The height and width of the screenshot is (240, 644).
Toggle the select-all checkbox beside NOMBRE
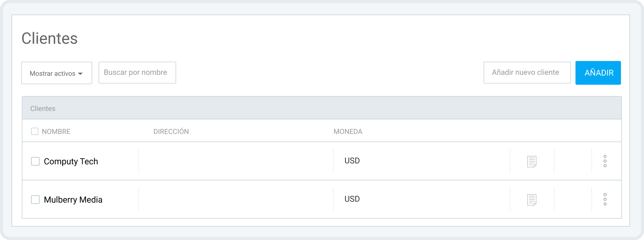pos(35,132)
